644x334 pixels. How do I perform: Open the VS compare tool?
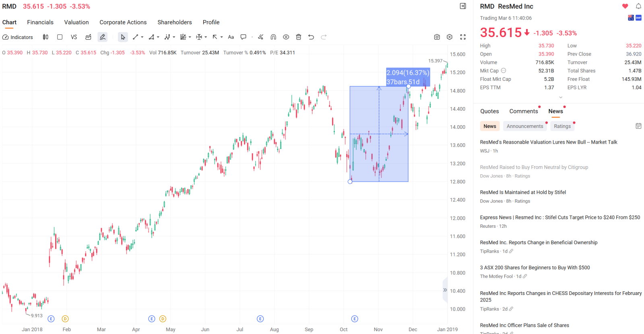[x=74, y=37]
